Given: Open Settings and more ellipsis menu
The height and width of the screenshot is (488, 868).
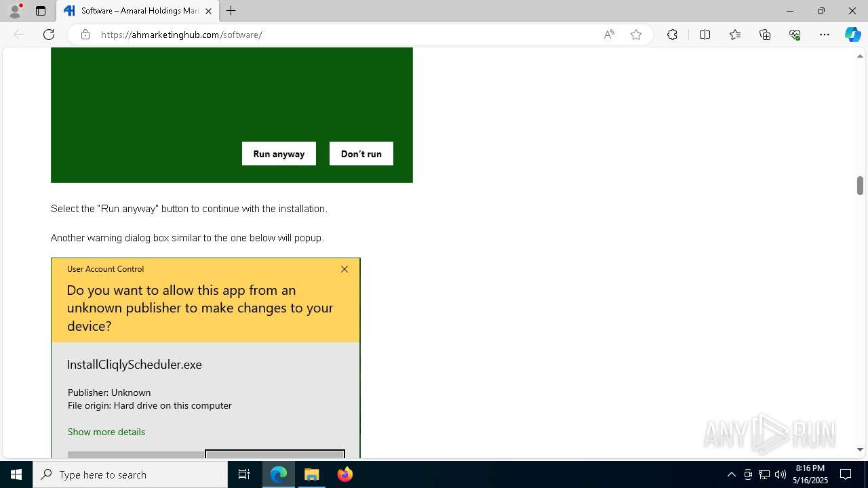Looking at the screenshot, I should [x=825, y=35].
